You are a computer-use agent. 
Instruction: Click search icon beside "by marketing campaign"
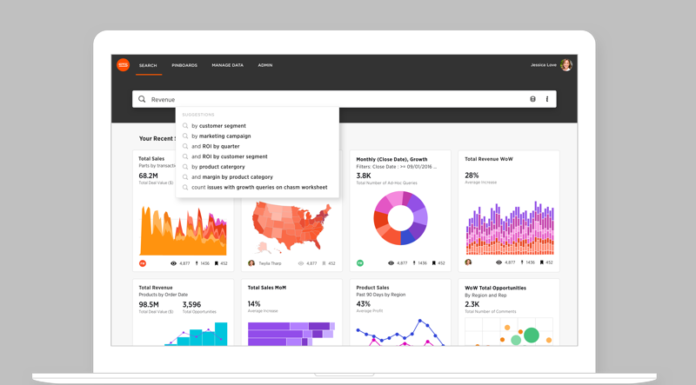185,136
